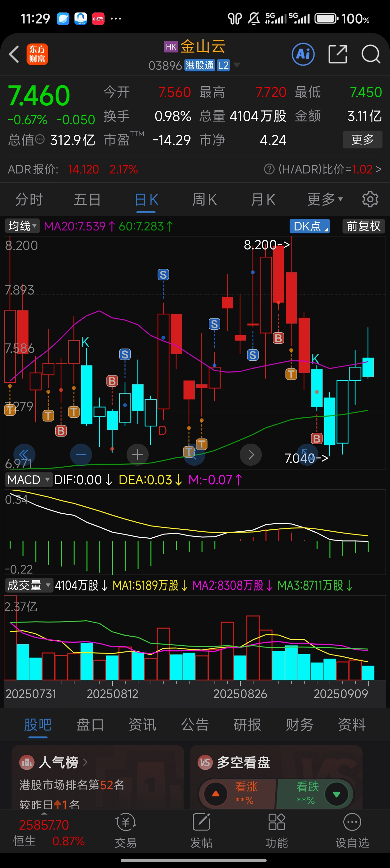Tap the 更多 quote details button
Viewport: 390px width, 868px height.
pyautogui.click(x=363, y=139)
